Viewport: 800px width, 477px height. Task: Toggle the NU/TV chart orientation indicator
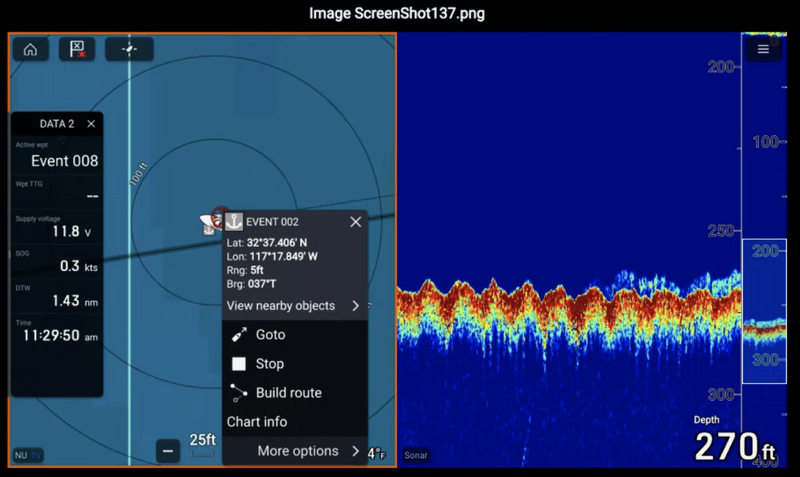28,455
